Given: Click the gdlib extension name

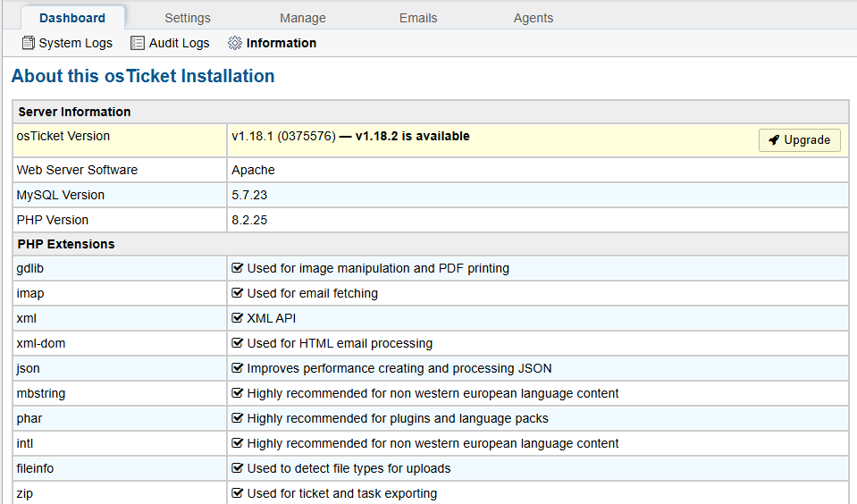Looking at the screenshot, I should pyautogui.click(x=30, y=268).
